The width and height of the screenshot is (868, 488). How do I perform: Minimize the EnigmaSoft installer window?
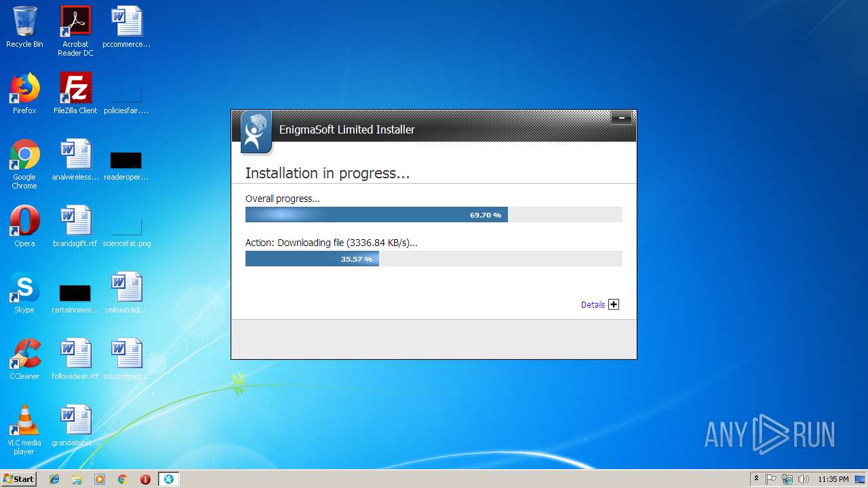[x=621, y=119]
